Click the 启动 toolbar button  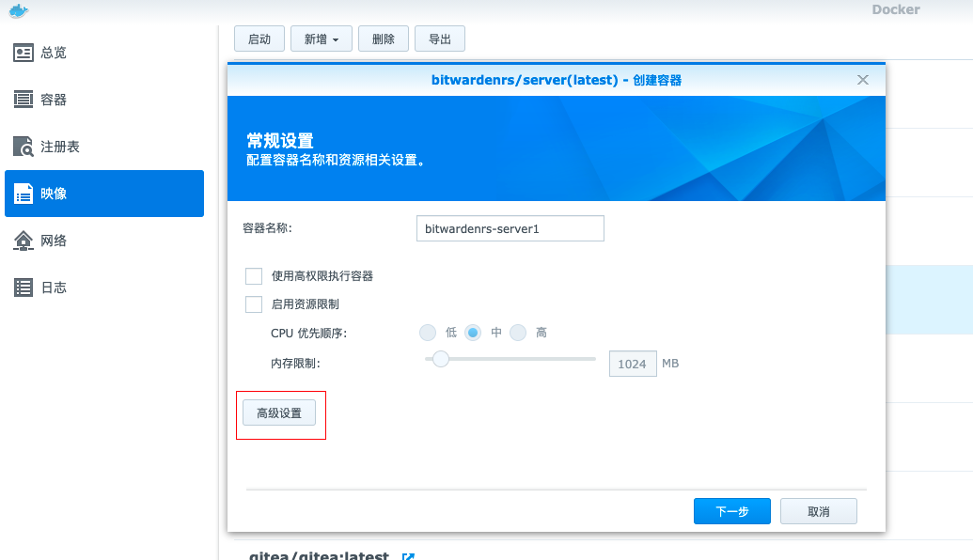pos(259,39)
